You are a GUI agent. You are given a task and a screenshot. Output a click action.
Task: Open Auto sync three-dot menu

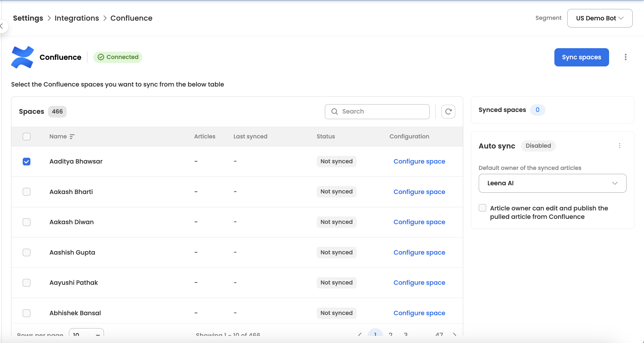[x=619, y=146]
